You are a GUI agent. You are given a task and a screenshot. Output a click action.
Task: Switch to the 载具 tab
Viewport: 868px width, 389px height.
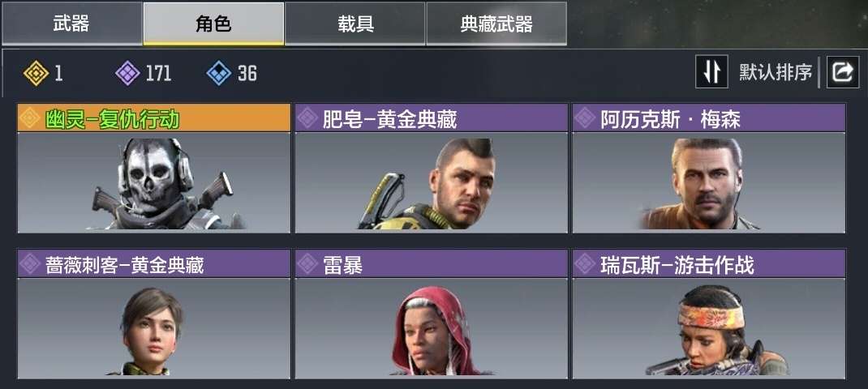coord(355,24)
